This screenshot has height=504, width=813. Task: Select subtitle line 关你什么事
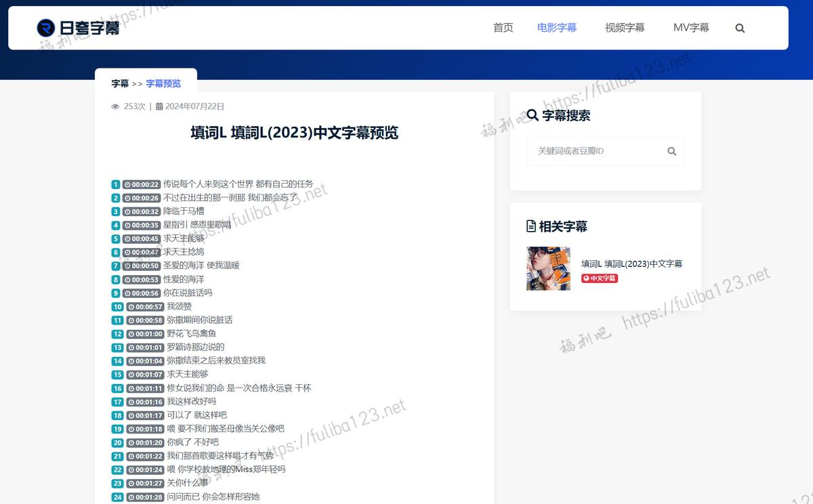click(188, 482)
